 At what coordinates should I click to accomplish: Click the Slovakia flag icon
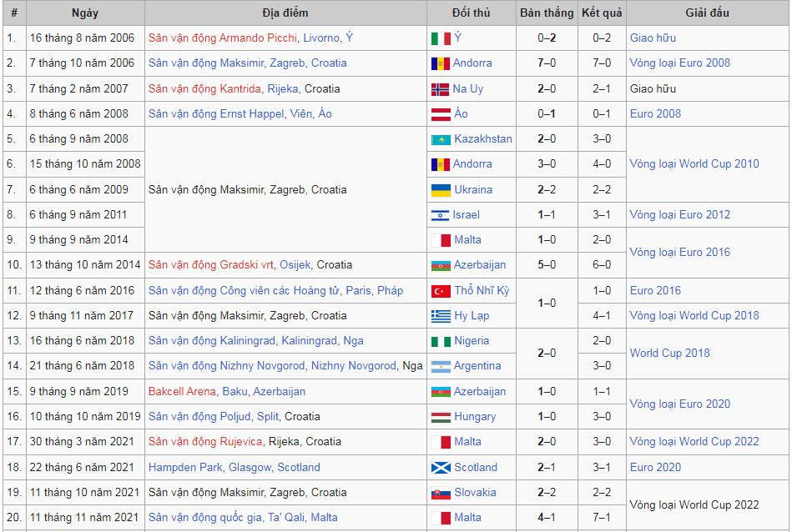pos(440,492)
